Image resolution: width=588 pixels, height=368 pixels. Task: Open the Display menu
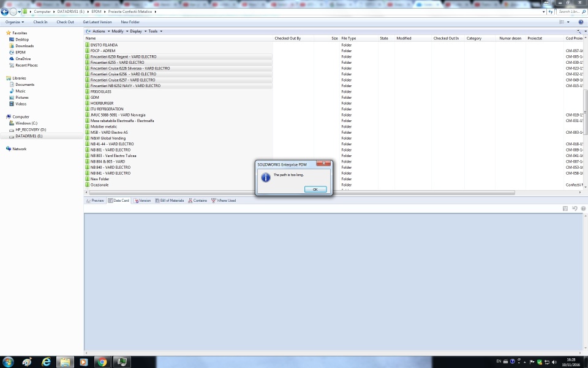[x=138, y=31]
